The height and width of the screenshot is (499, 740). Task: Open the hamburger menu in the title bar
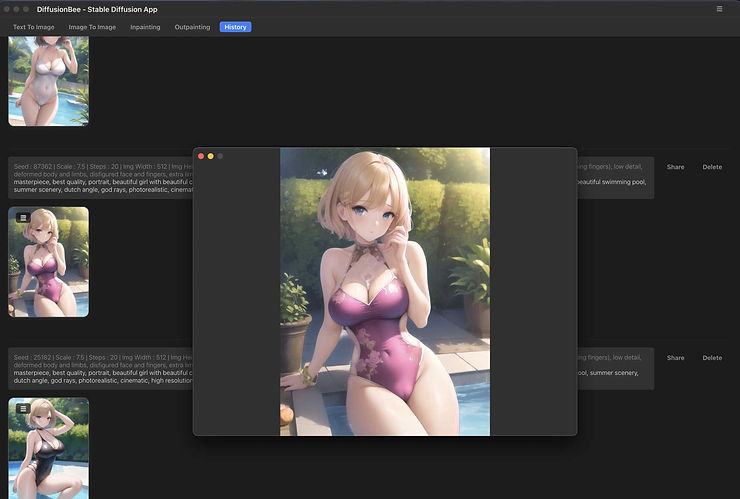click(719, 8)
